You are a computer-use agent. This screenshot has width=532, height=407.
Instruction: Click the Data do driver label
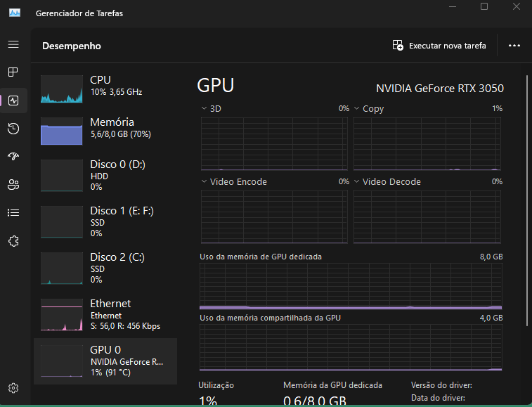(x=438, y=398)
